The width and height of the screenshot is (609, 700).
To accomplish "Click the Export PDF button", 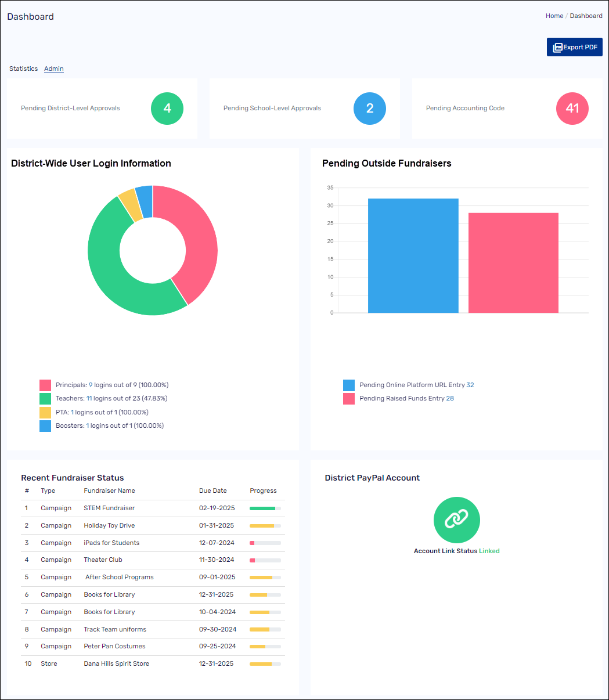I will pos(574,47).
